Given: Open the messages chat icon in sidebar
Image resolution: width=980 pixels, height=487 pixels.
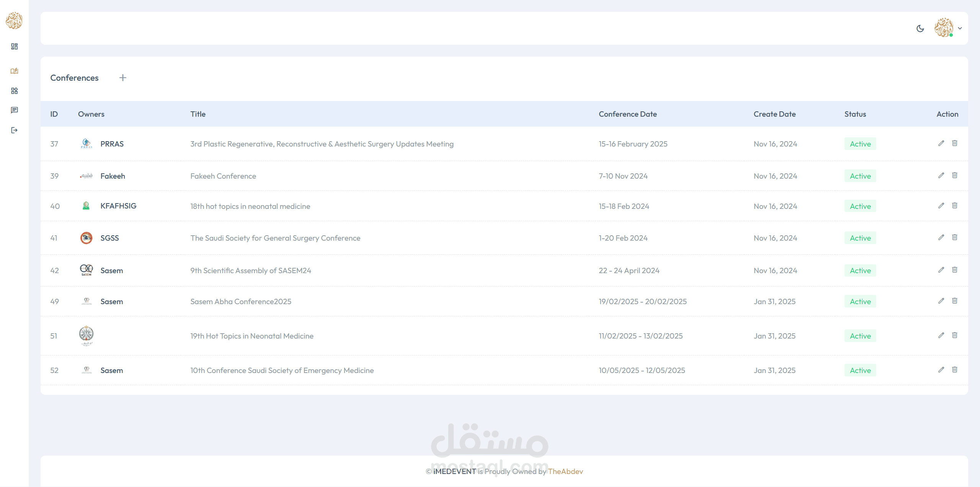Looking at the screenshot, I should pos(14,110).
